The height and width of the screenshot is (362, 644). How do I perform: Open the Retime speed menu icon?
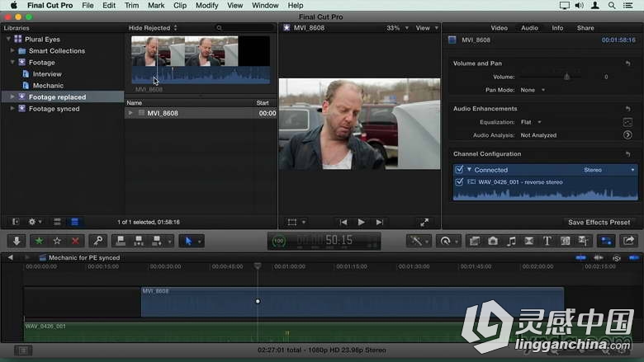pyautogui.click(x=447, y=241)
